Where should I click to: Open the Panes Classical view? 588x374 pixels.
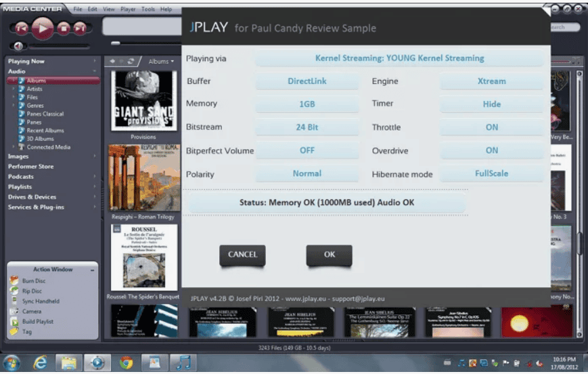45,114
